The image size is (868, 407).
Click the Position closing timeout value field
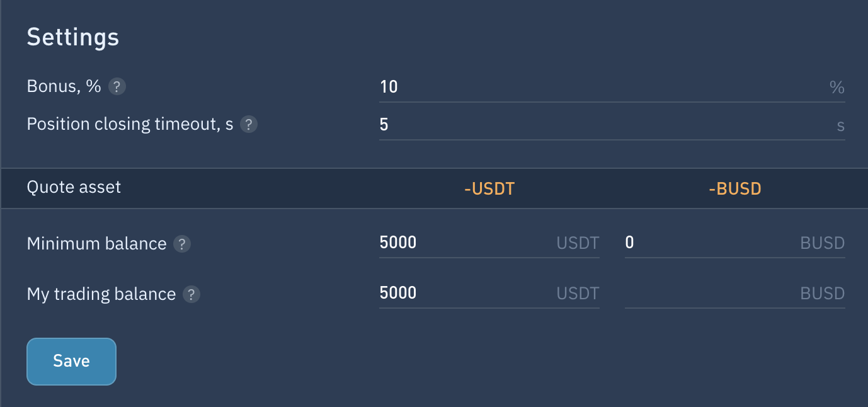pos(612,125)
